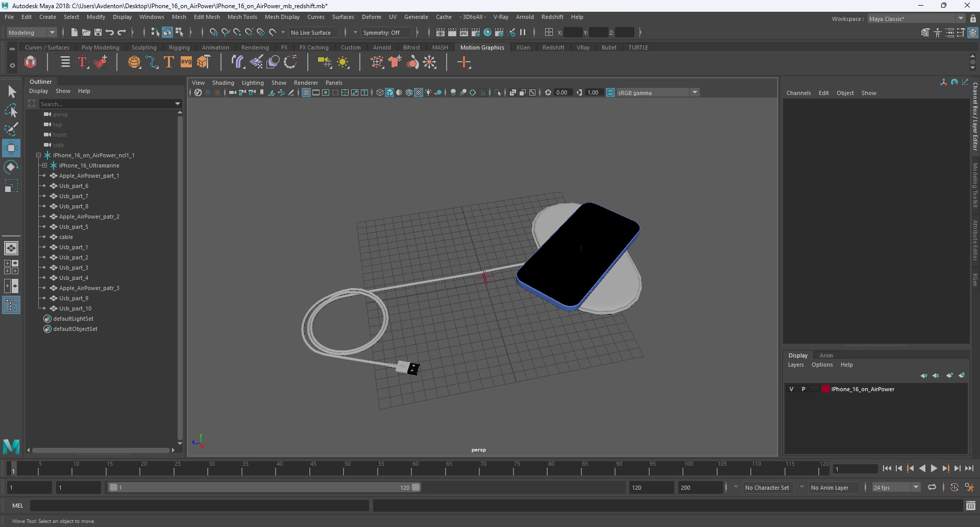Image resolution: width=980 pixels, height=527 pixels.
Task: Open the Modeling menu set dropdown
Action: point(32,32)
